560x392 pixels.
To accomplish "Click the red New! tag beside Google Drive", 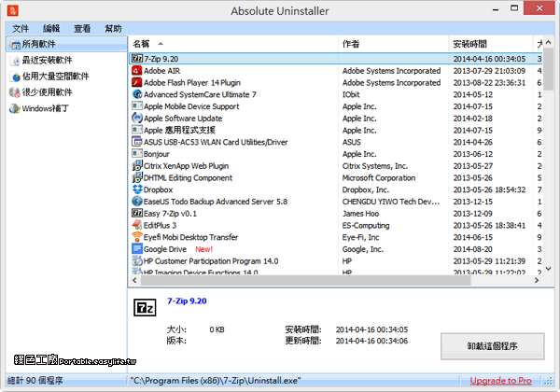I will [203, 249].
